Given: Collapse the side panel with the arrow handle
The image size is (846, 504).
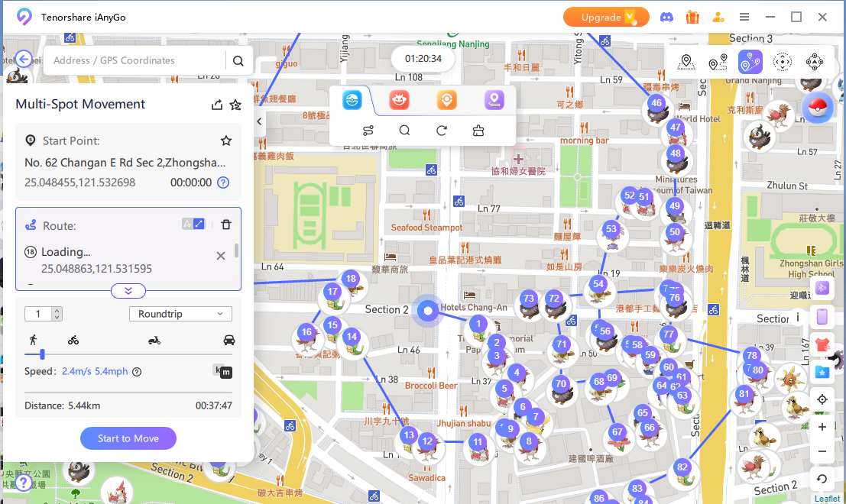Looking at the screenshot, I should point(259,121).
